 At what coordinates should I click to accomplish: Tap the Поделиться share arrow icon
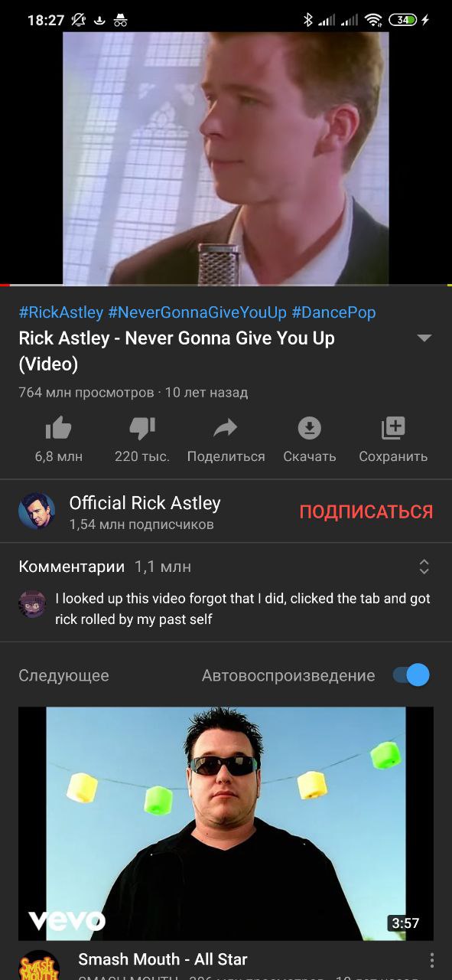point(226,428)
